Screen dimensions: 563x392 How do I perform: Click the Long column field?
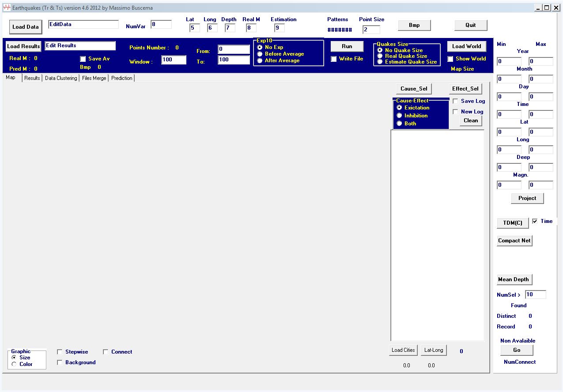212,28
